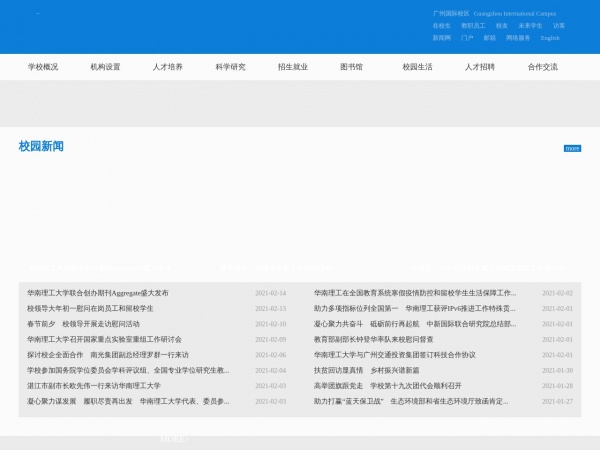This screenshot has height=450, width=600.
Task: Switch the site language to English
Action: pos(550,38)
